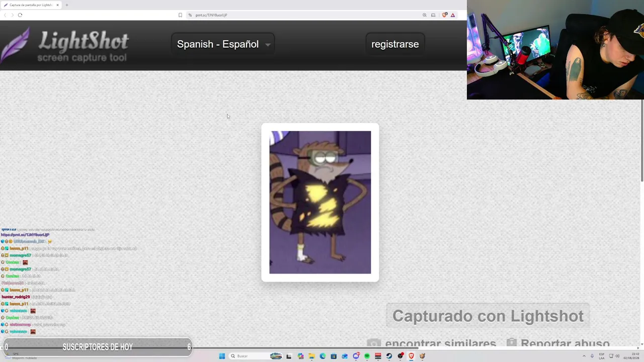
Task: Open the network icon in system tray
Action: [611, 356]
